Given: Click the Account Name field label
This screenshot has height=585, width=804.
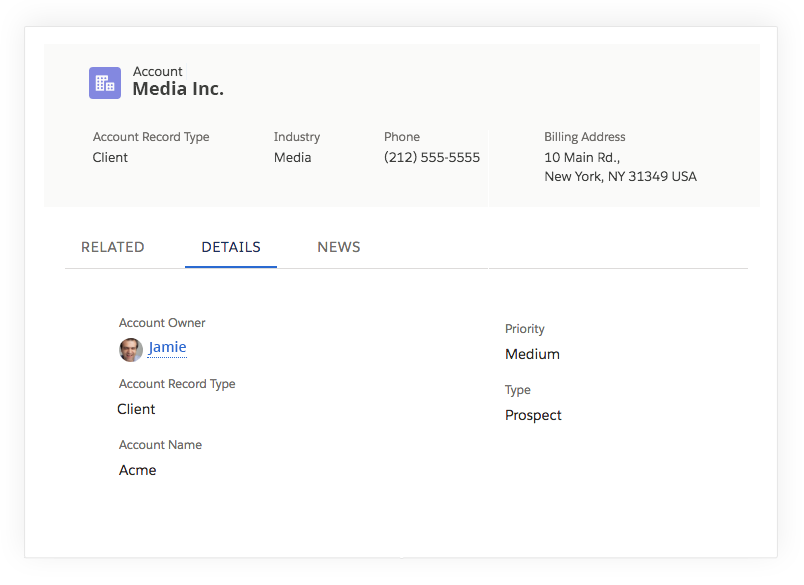Looking at the screenshot, I should pyautogui.click(x=160, y=445).
